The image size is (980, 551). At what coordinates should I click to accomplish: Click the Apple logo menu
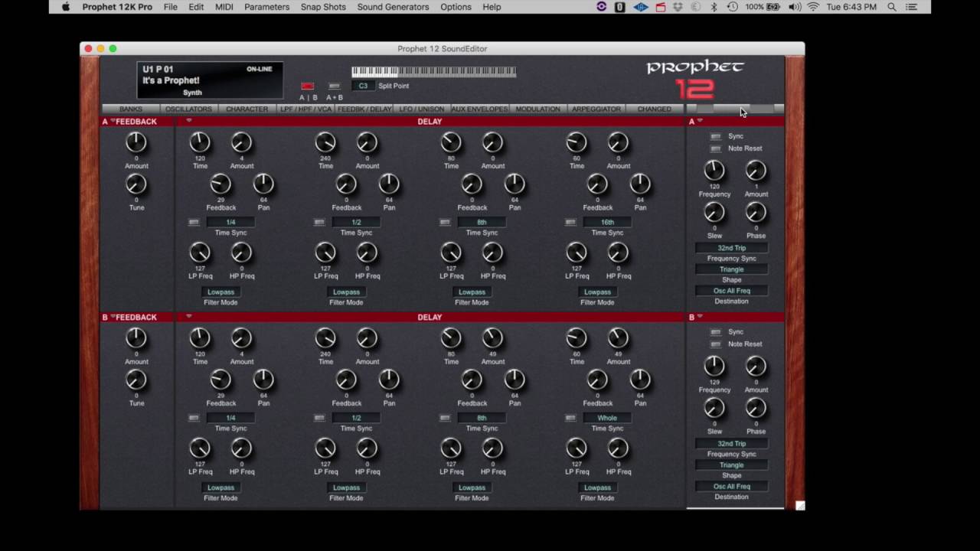65,7
